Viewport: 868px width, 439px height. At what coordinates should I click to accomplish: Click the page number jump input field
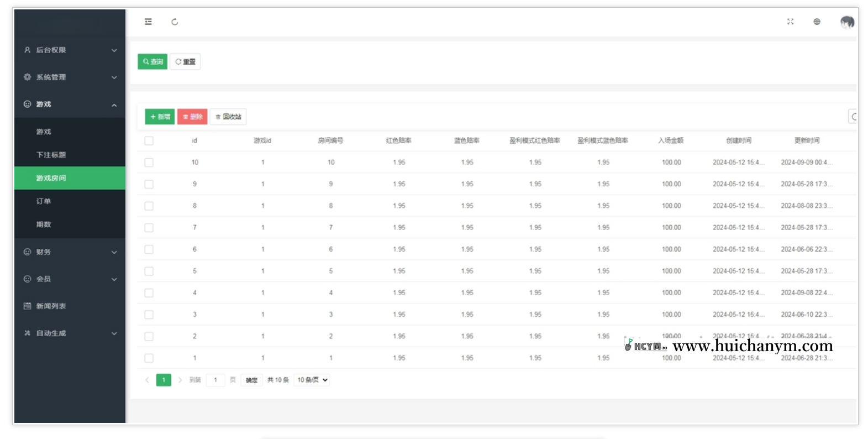[x=215, y=380]
